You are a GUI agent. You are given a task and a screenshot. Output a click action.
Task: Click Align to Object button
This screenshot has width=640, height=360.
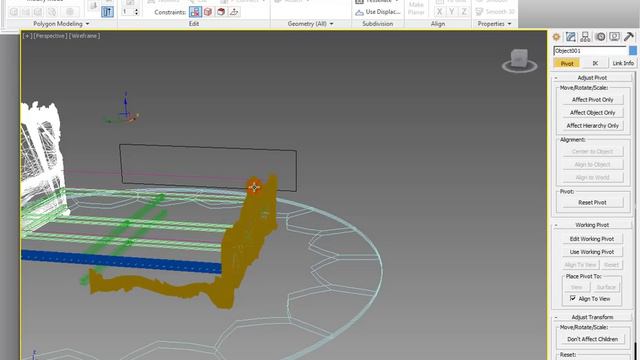[x=593, y=164]
